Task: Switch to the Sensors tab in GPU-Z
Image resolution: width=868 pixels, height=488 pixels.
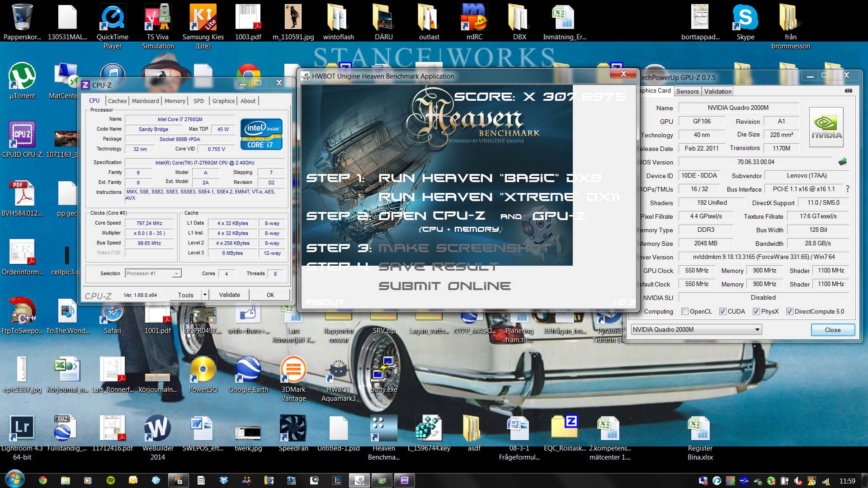Action: 687,91
